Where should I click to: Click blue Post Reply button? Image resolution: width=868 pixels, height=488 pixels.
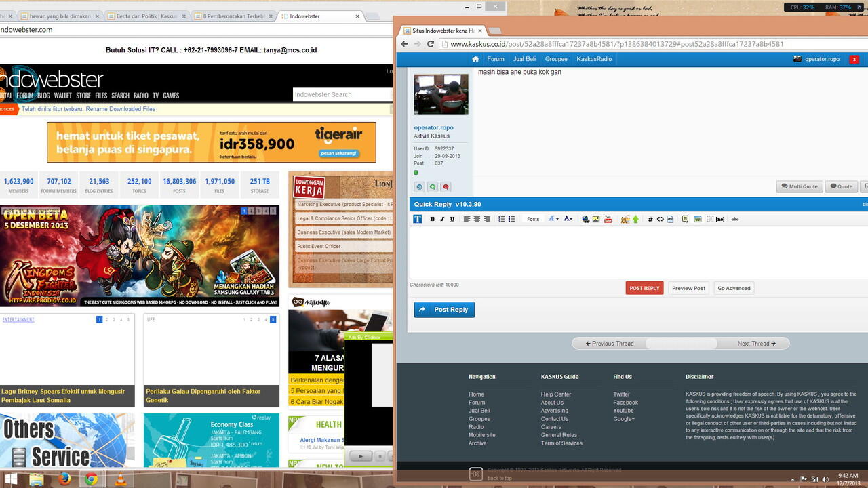(x=444, y=310)
